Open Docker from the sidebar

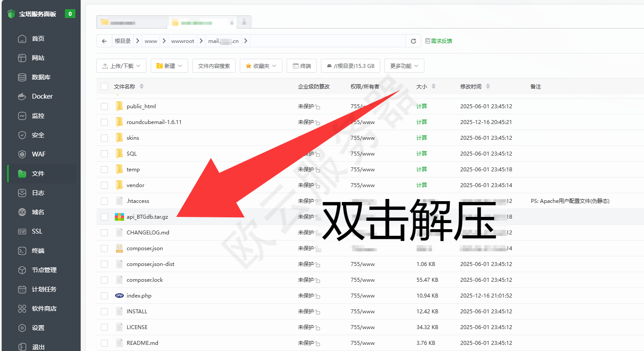pyautogui.click(x=42, y=96)
